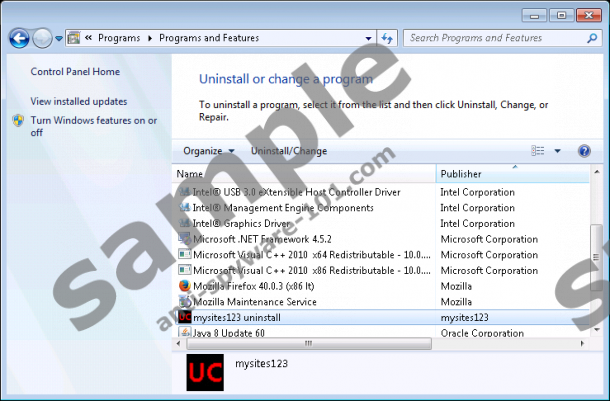Click the Java 8 Update 60 icon

(184, 333)
